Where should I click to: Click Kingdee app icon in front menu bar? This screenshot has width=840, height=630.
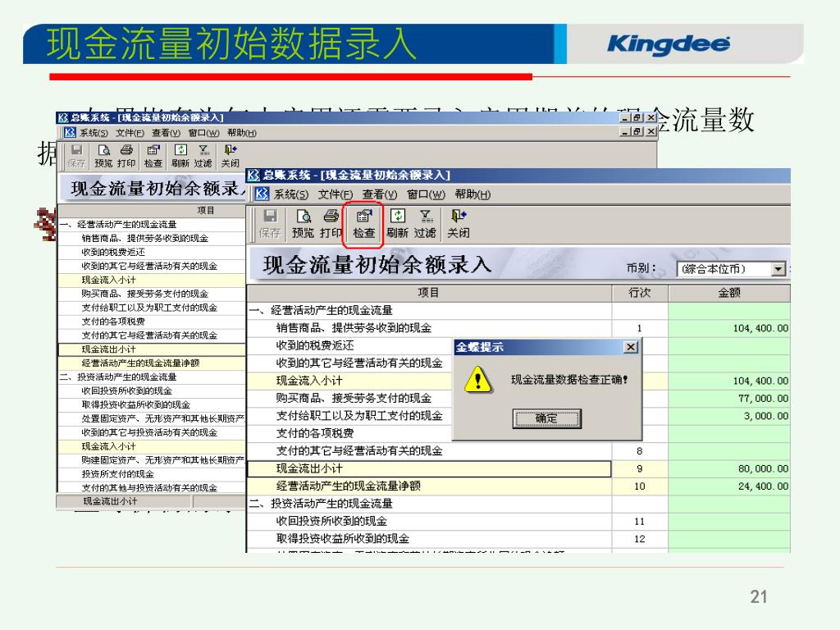(x=262, y=194)
